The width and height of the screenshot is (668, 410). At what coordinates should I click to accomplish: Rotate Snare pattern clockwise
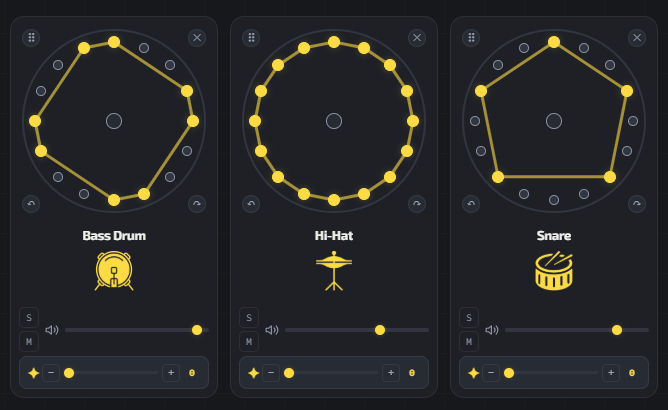(636, 204)
